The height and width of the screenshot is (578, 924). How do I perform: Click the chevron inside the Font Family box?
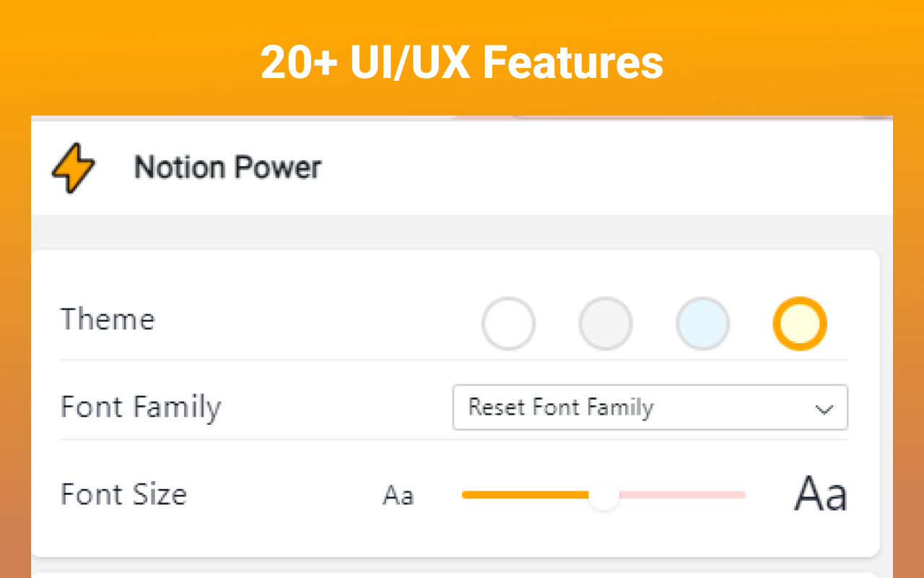click(824, 408)
